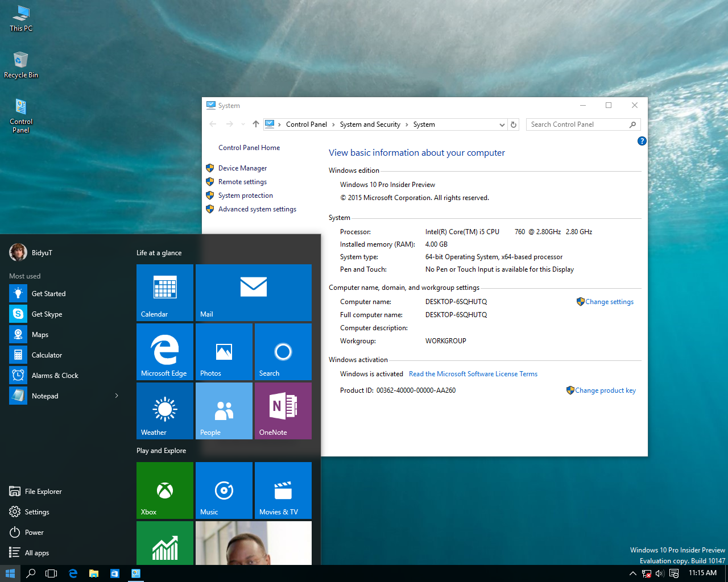Open the recent locations dropdown arrow
The height and width of the screenshot is (582, 728).
243,124
